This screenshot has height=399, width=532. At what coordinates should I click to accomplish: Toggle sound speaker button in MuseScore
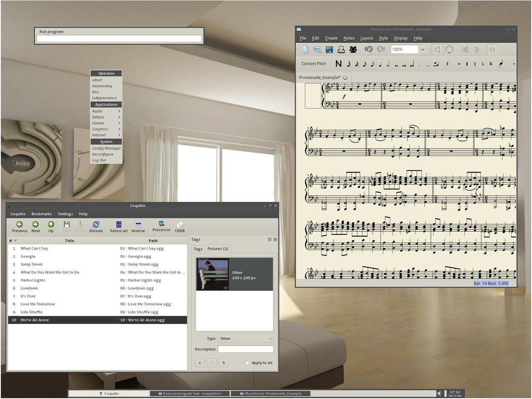pos(437,50)
